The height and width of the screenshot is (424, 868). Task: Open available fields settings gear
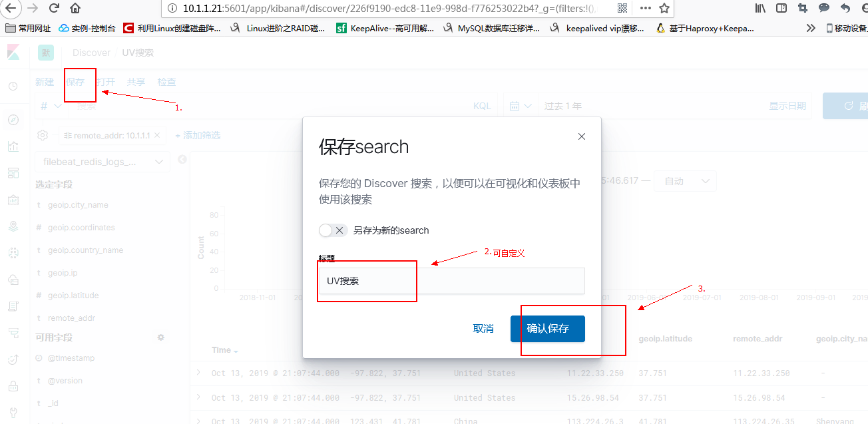tap(160, 337)
